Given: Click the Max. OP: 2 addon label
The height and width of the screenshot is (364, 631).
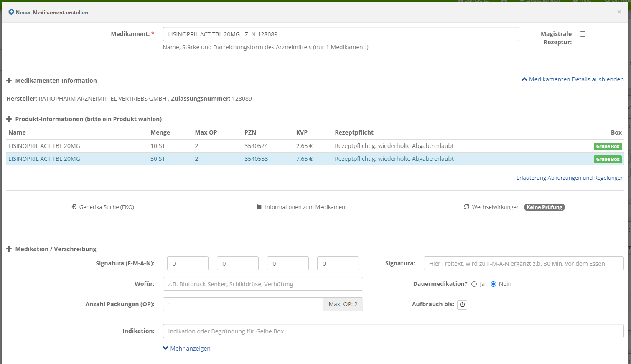Looking at the screenshot, I should (343, 304).
